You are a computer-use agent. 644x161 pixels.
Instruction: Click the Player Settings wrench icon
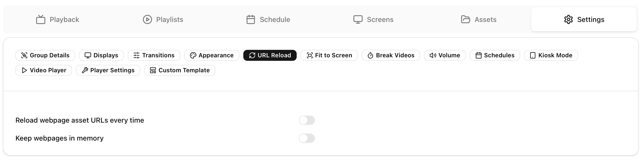click(x=85, y=71)
